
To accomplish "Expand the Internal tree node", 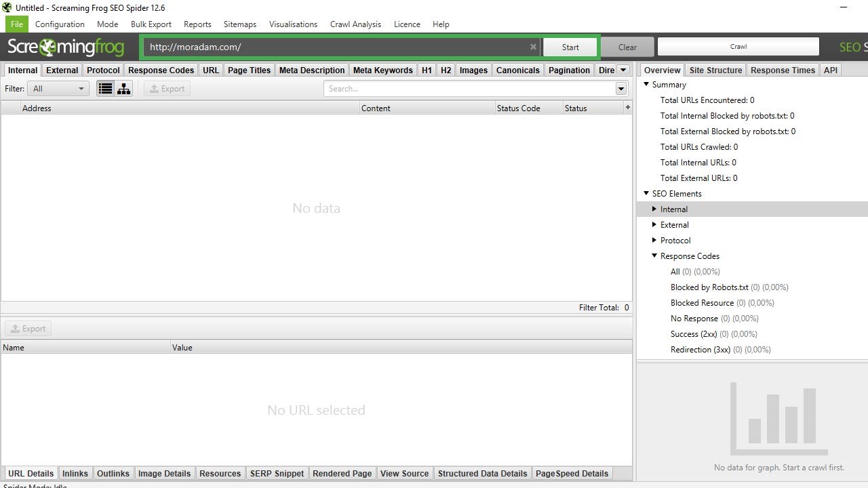I will (654, 209).
